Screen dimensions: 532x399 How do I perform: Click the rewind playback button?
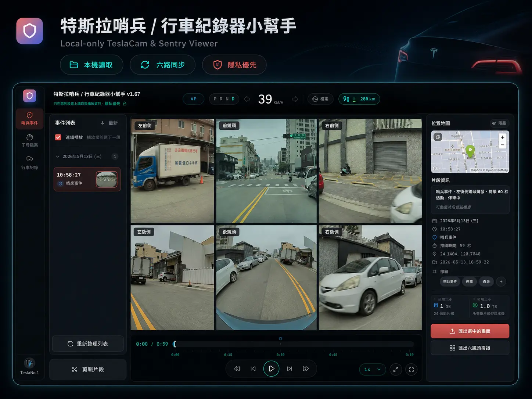click(237, 369)
